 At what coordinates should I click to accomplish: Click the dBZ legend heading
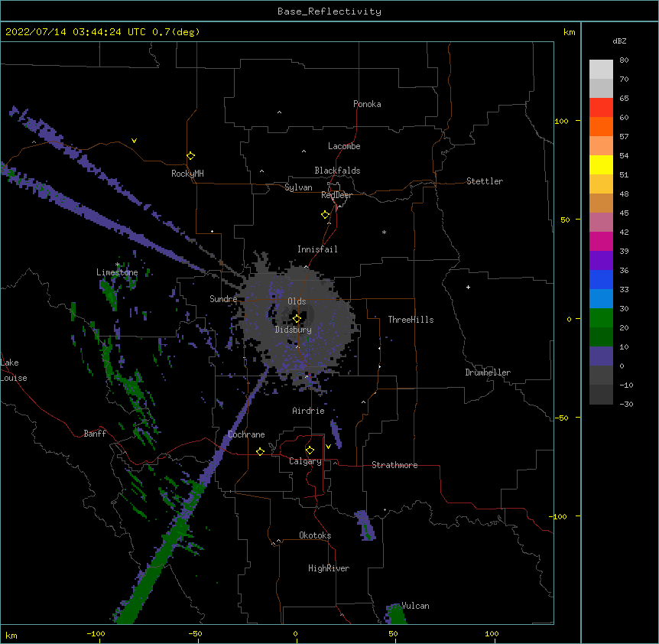coord(619,41)
